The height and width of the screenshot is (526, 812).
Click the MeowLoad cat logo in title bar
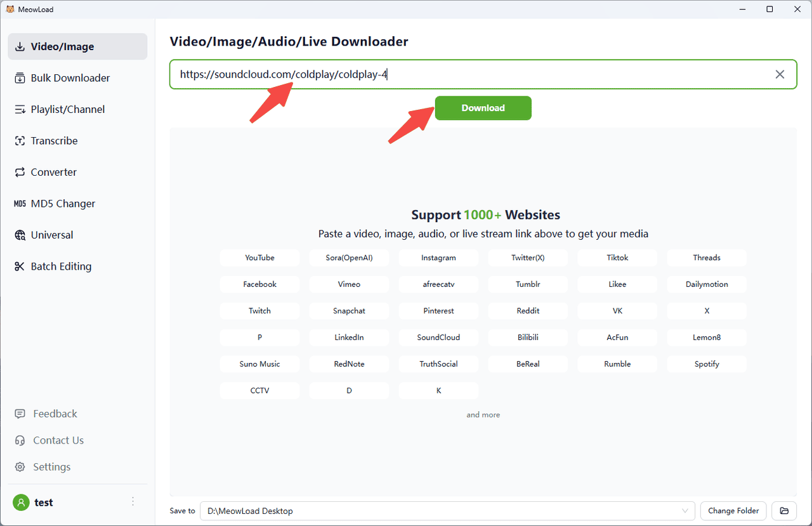(x=10, y=9)
